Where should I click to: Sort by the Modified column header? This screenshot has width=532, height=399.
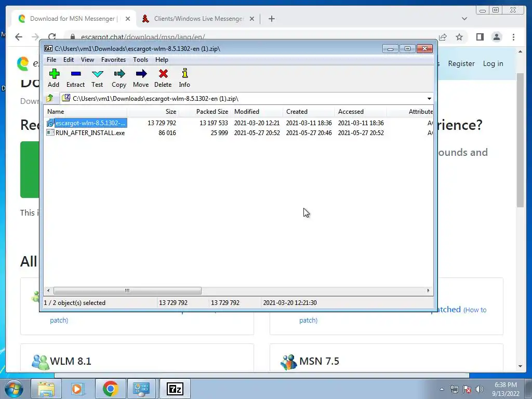[x=257, y=112]
